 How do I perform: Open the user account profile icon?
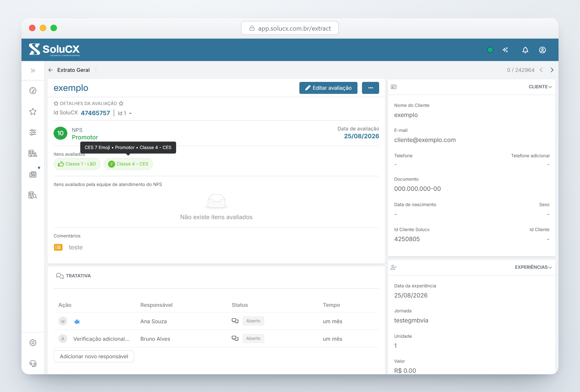(x=542, y=50)
